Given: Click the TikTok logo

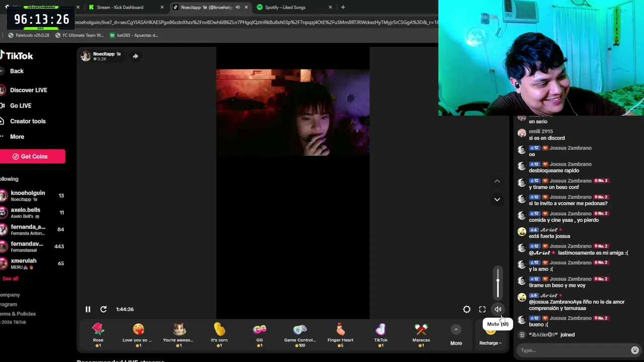Looking at the screenshot, I should click(16, 56).
